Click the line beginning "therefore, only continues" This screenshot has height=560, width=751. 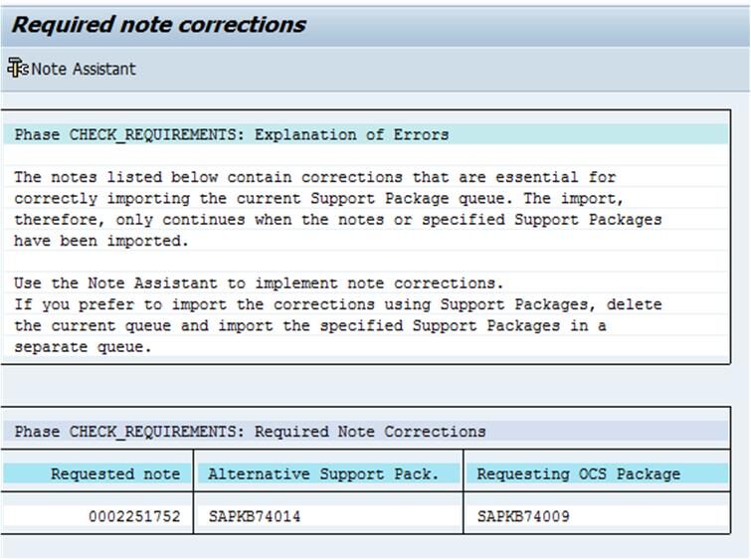click(x=336, y=219)
